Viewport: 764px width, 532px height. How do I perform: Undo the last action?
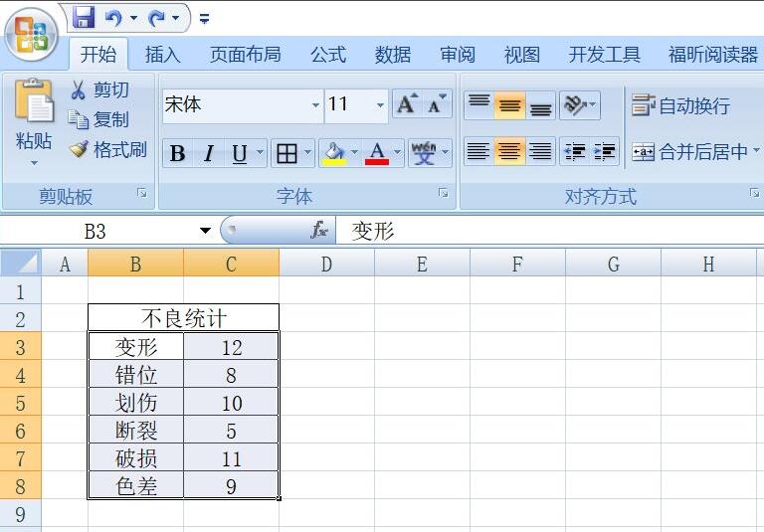coord(113,19)
